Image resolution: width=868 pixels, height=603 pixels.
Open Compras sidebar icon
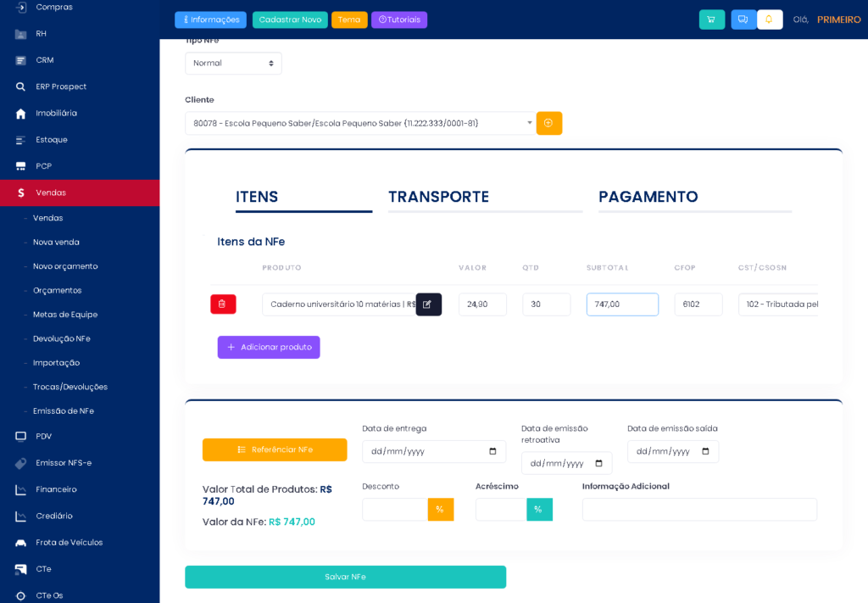tap(20, 7)
